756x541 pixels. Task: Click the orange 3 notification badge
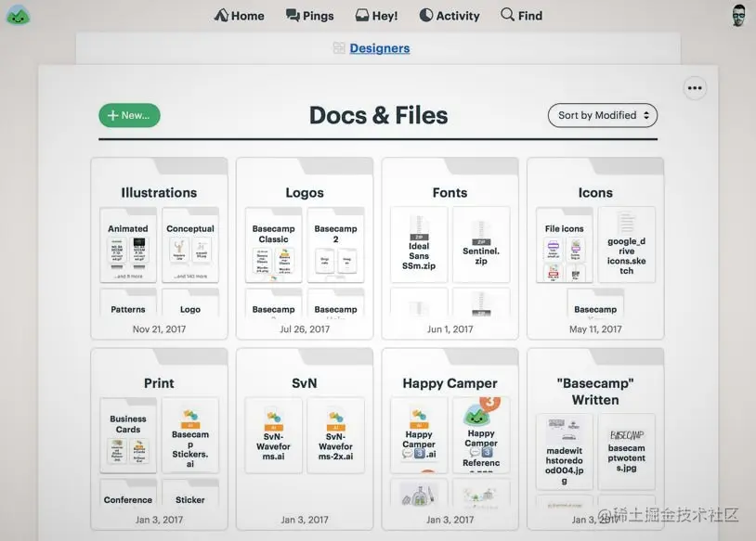(489, 403)
